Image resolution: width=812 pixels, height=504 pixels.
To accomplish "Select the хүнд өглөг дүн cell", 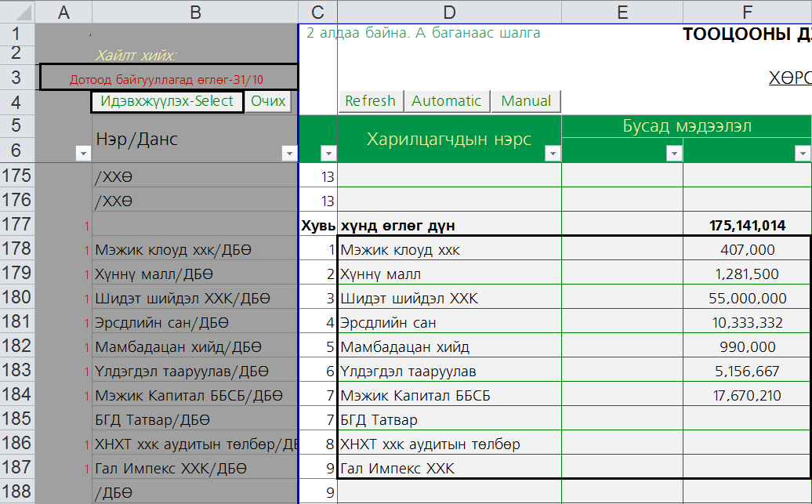I will (450, 225).
